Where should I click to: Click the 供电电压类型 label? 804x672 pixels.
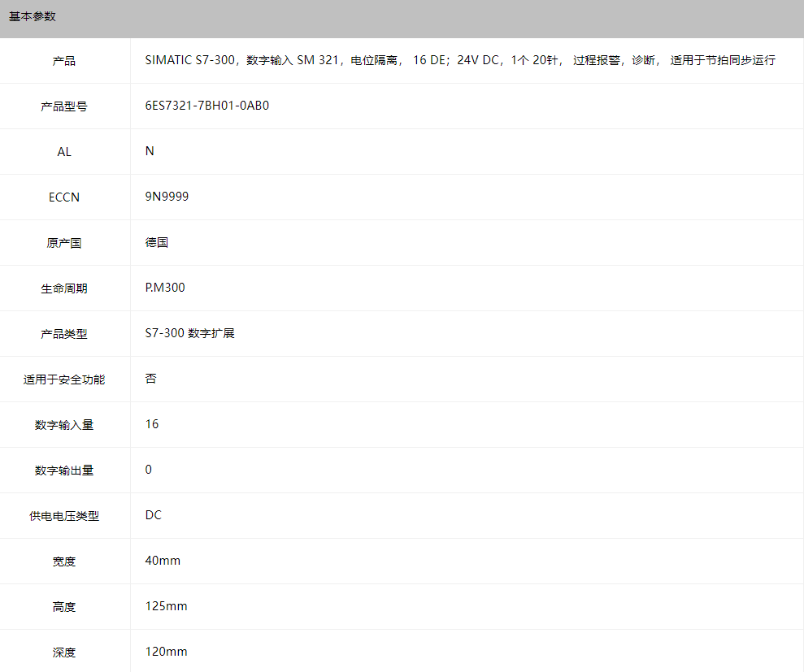(x=64, y=516)
